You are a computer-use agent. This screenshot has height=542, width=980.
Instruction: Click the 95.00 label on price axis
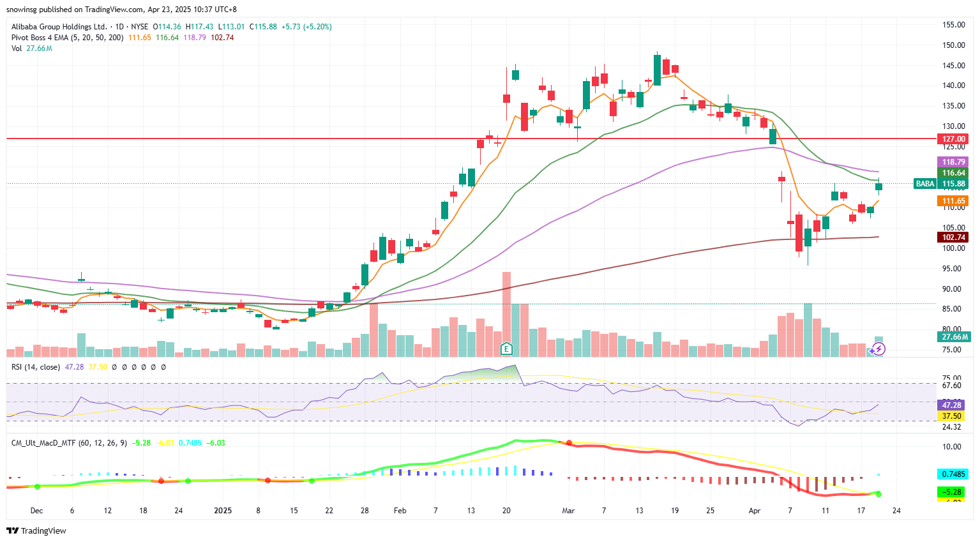click(x=952, y=269)
